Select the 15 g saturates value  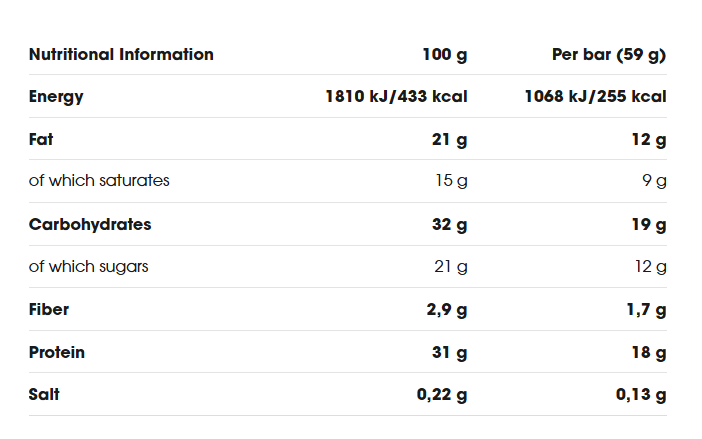451,181
